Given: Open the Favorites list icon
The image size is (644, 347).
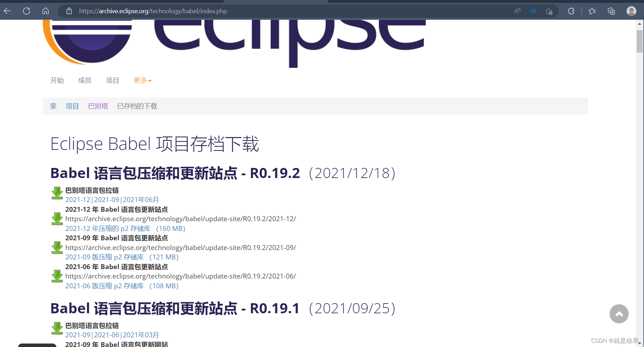Looking at the screenshot, I should tap(592, 11).
